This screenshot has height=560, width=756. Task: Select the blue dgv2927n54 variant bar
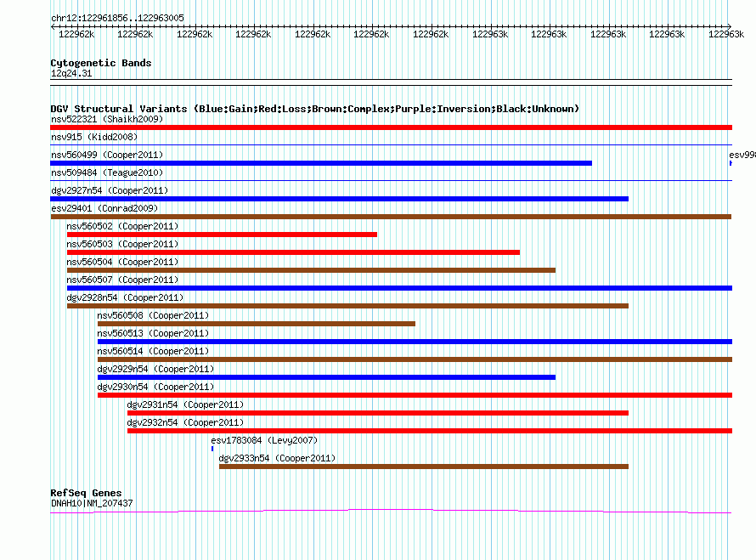pos(340,199)
